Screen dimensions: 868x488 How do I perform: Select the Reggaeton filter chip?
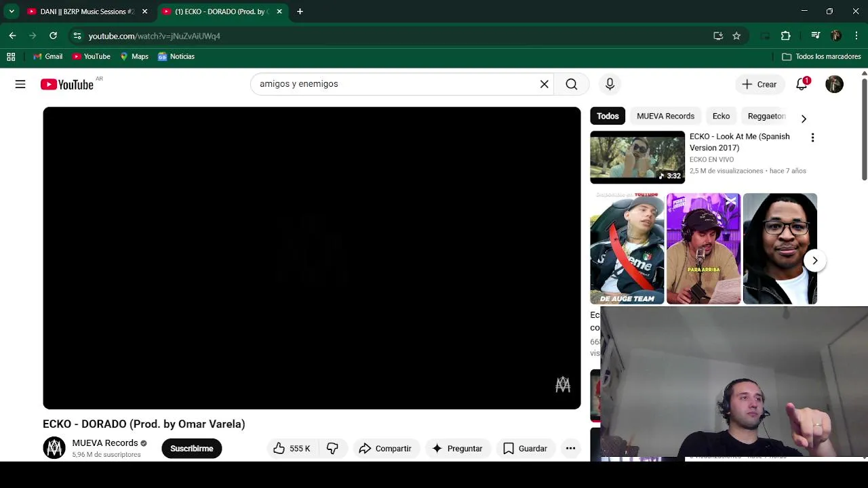(766, 116)
